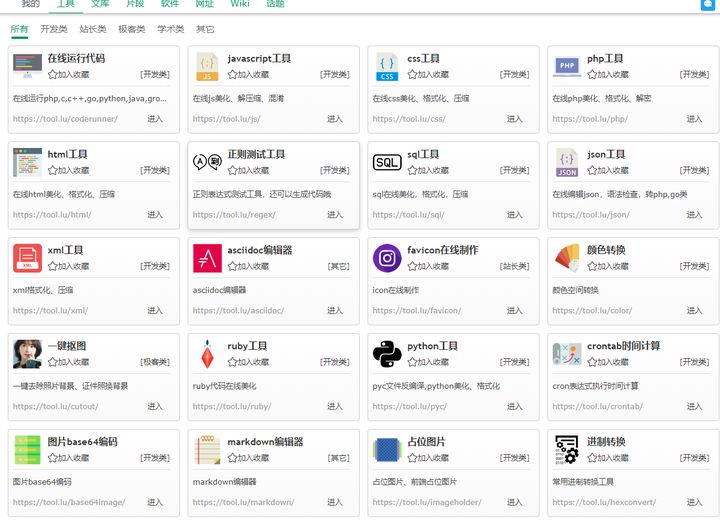Click the 进制转换 gears icon

point(567,450)
